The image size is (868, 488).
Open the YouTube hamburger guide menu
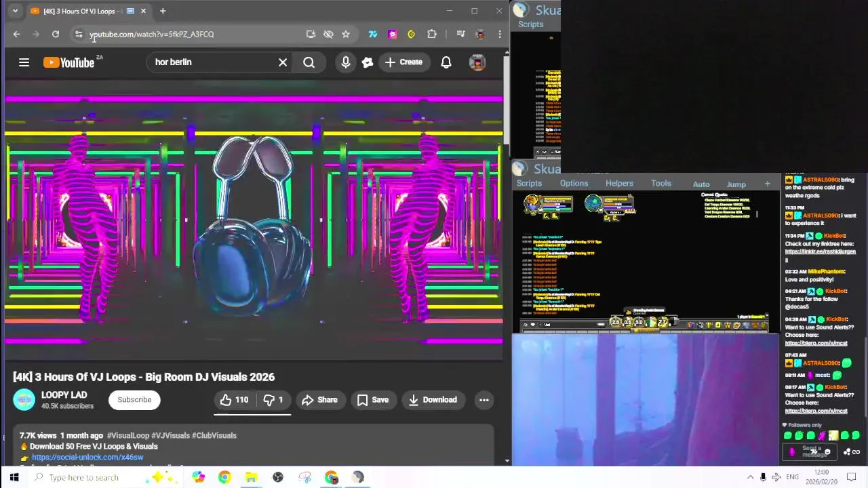[x=24, y=62]
